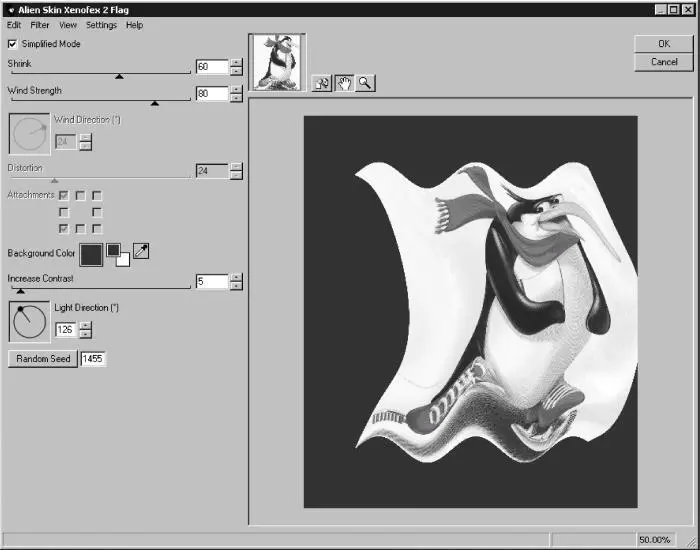Toggle the middle-right Attachments checkbox

96,212
